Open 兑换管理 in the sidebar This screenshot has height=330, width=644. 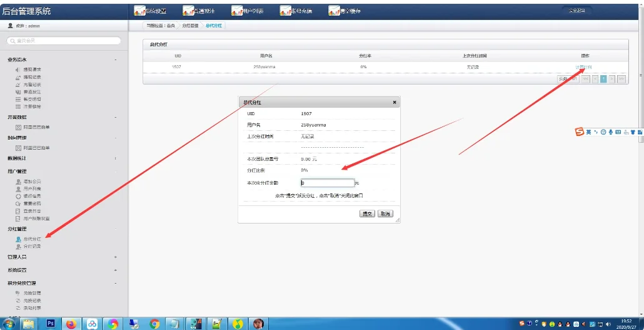point(32,293)
